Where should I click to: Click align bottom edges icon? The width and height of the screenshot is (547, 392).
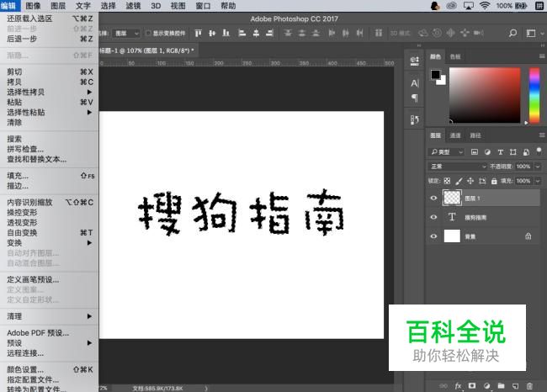point(226,33)
